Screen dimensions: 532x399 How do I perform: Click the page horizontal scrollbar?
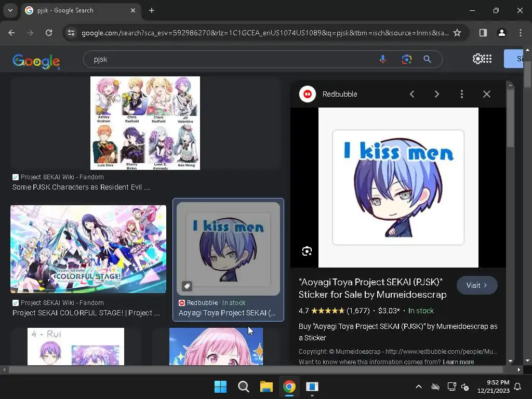point(256,370)
